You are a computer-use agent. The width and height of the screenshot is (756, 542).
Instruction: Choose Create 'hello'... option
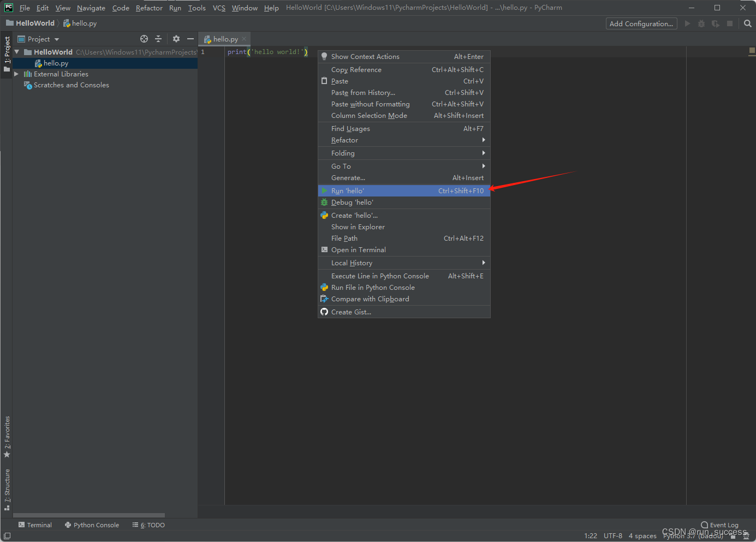tap(404, 216)
